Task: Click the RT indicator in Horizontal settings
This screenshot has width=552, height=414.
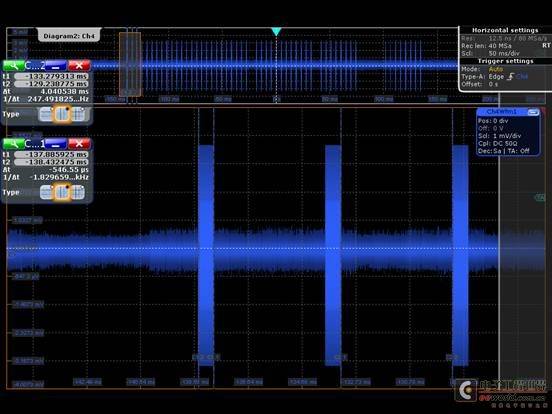Action: (x=546, y=46)
